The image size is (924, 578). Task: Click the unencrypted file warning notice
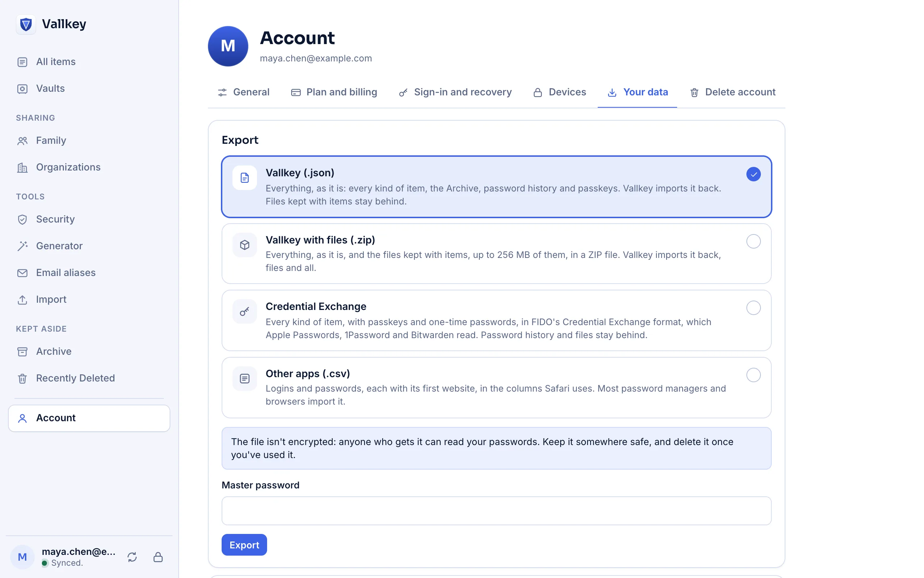tap(496, 449)
